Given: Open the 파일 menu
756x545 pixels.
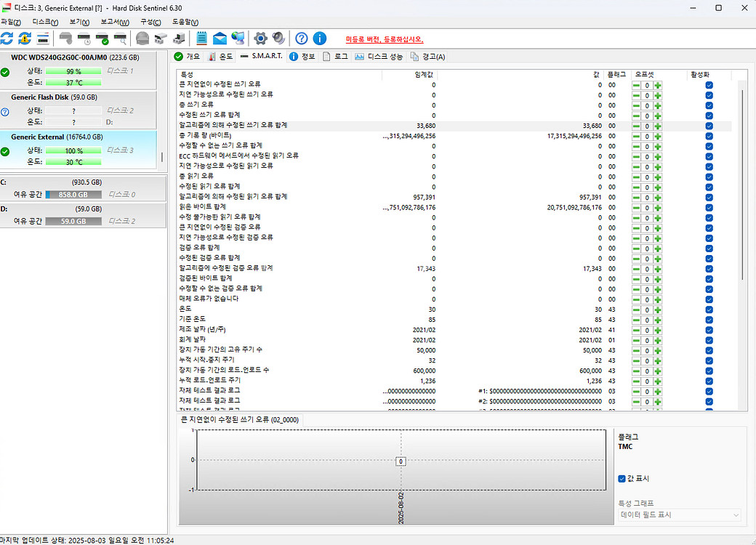Looking at the screenshot, I should [11, 23].
